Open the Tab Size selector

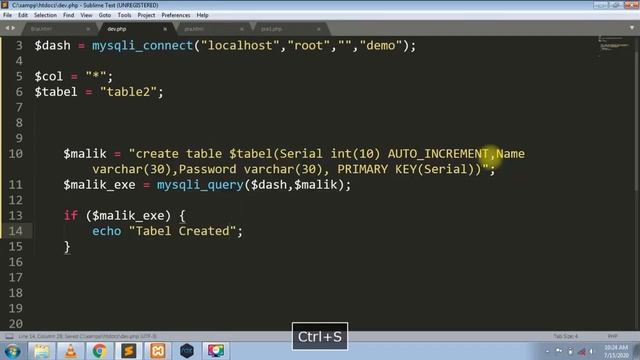point(566,336)
